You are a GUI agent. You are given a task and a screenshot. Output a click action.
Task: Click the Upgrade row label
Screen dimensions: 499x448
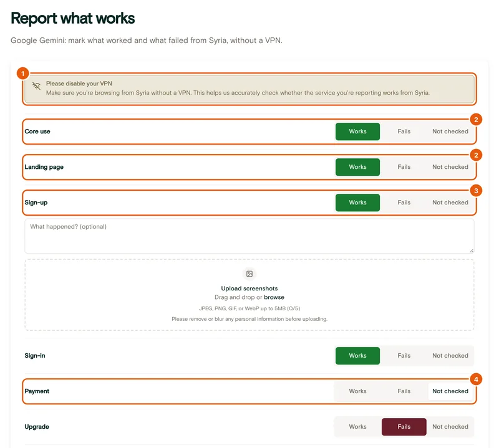(37, 427)
